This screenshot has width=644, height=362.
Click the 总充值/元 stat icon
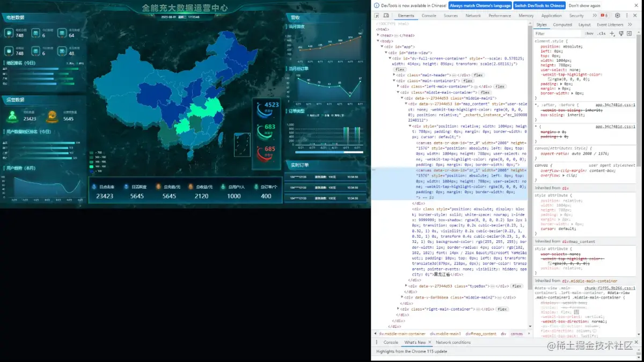point(158,187)
